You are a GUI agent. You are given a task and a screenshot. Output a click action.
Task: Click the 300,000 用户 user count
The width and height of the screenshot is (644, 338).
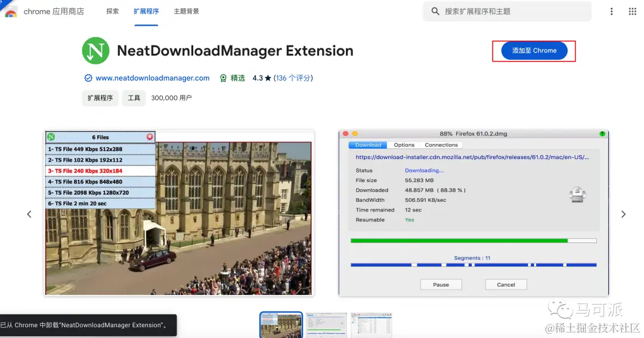point(171,98)
